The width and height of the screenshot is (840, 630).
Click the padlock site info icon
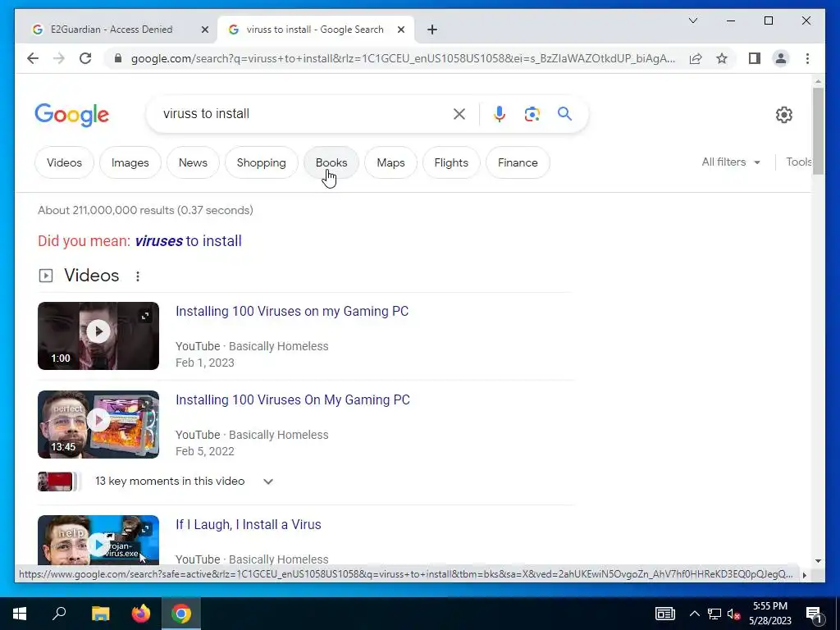click(x=118, y=58)
